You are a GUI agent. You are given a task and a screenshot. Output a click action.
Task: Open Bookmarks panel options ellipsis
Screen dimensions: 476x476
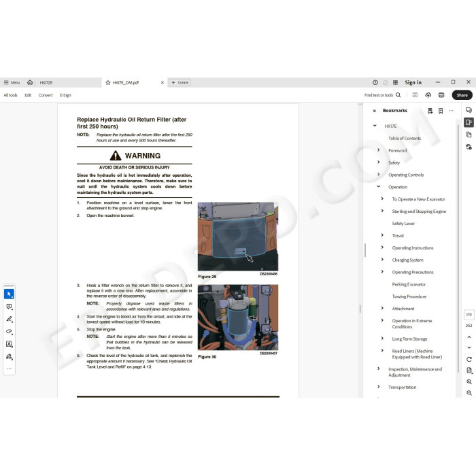pyautogui.click(x=451, y=111)
